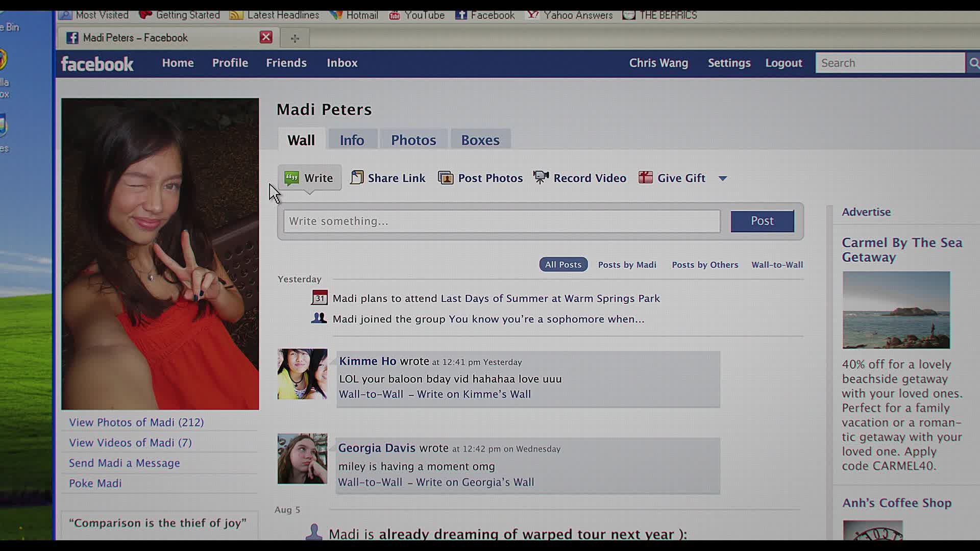Select the Wall-to-Wall filter
Screen dimensions: 980x551
coord(777,265)
